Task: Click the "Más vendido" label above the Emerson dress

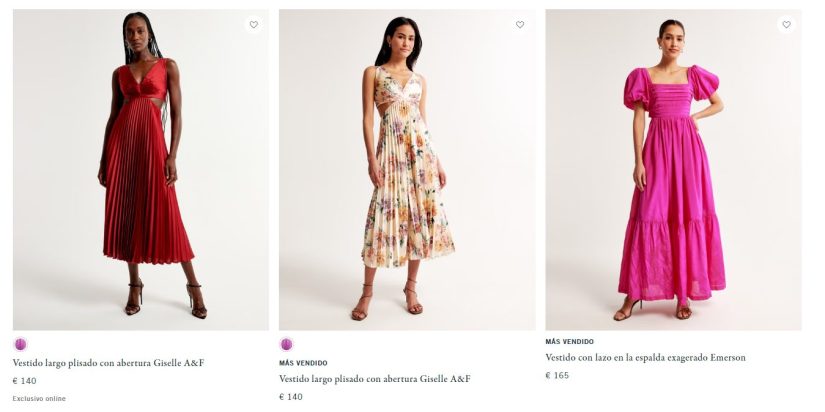Action: (569, 342)
